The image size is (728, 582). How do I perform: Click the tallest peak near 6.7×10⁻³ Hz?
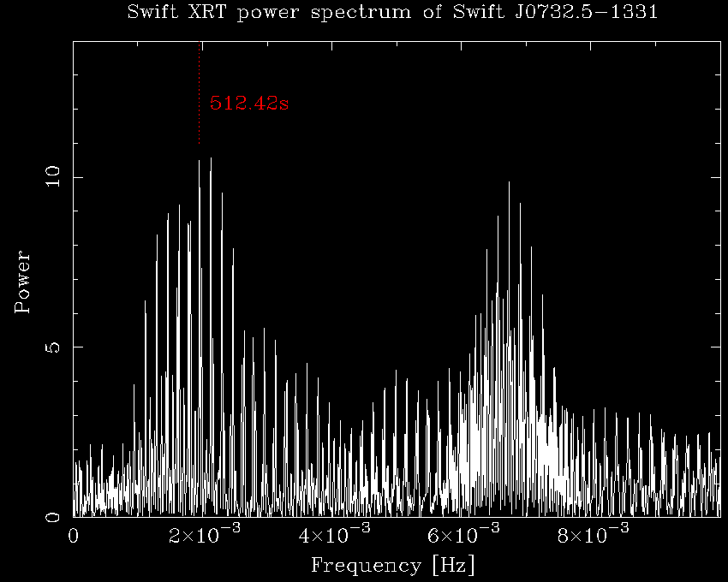point(509,185)
